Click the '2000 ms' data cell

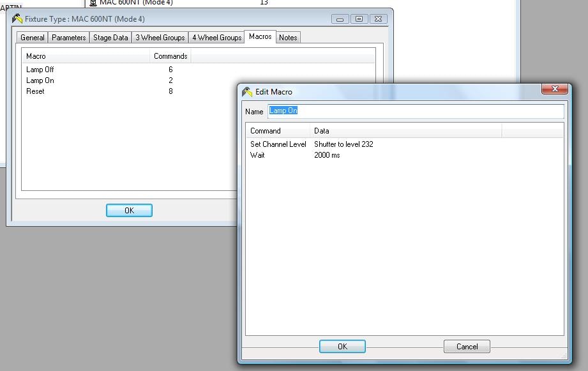[327, 155]
